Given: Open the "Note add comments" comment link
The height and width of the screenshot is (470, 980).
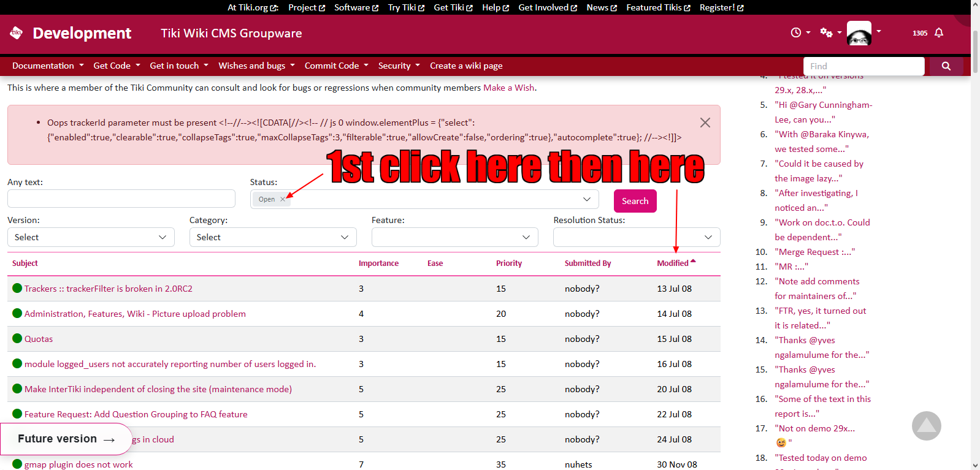Looking at the screenshot, I should click(x=817, y=289).
